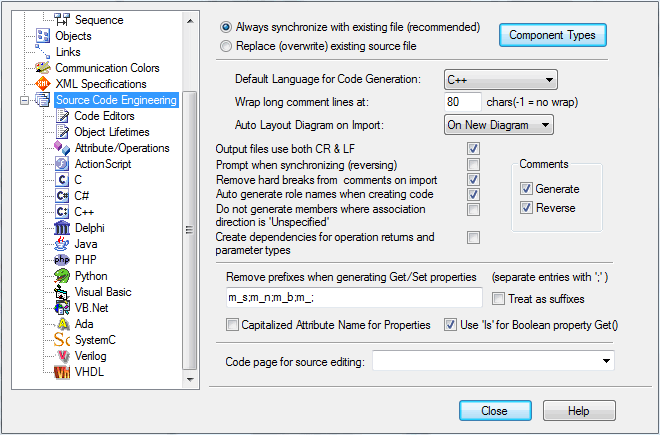Image resolution: width=660 pixels, height=435 pixels.
Task: Click the Component Types button
Action: point(553,35)
